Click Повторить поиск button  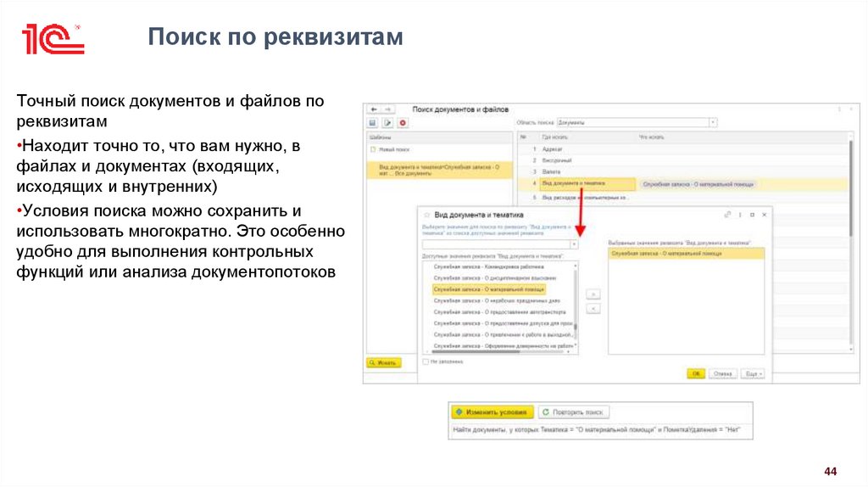(573, 412)
